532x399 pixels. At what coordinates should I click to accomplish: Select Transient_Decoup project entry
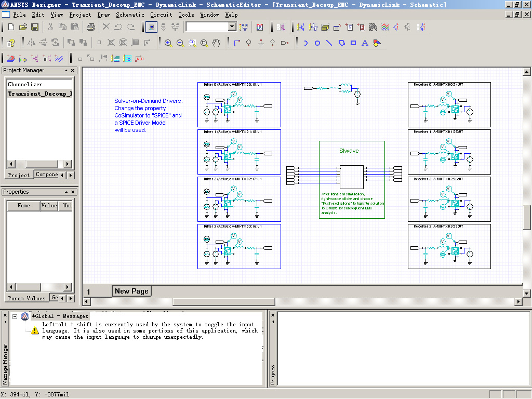click(39, 94)
